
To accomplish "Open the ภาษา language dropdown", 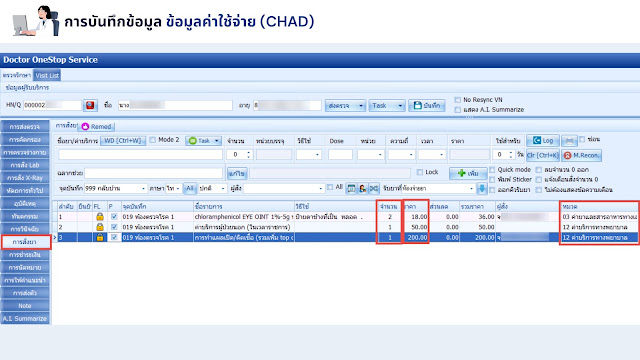I will point(178,189).
